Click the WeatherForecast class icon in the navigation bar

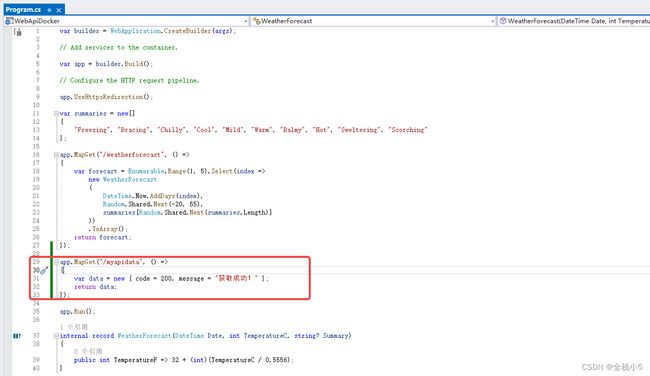click(x=257, y=21)
